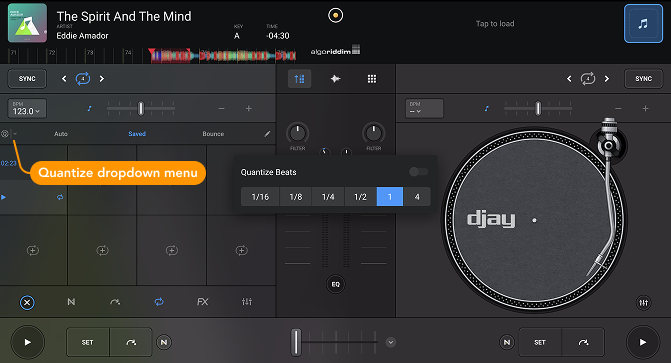Open the EQ button in mixer
The height and width of the screenshot is (363, 671).
(336, 284)
